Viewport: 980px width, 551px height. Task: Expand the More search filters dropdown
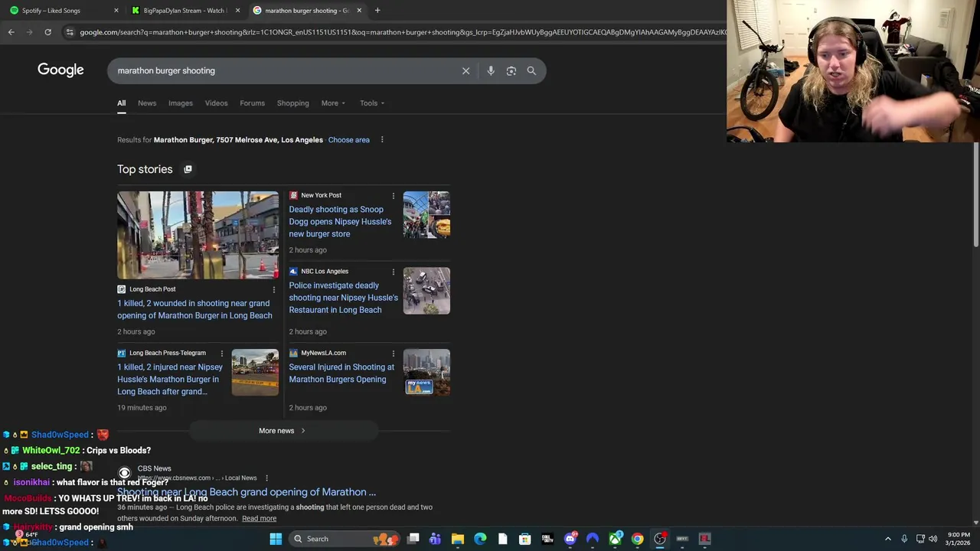click(333, 103)
